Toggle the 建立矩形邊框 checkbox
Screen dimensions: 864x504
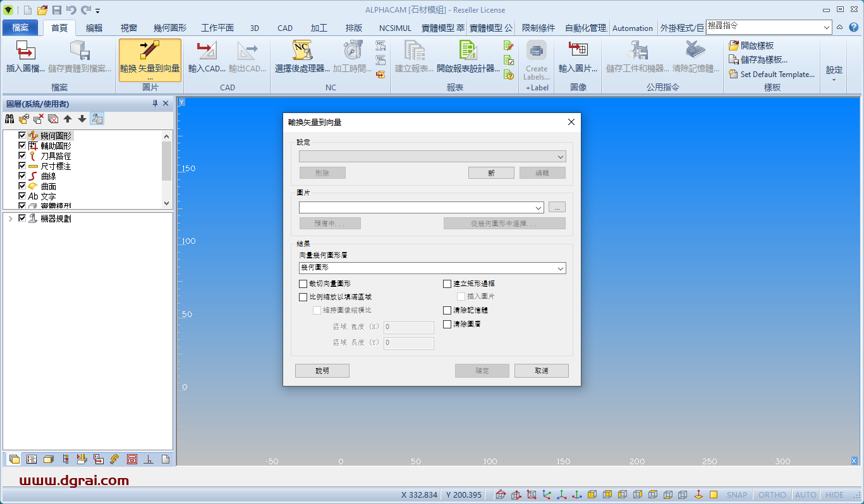[x=447, y=284]
